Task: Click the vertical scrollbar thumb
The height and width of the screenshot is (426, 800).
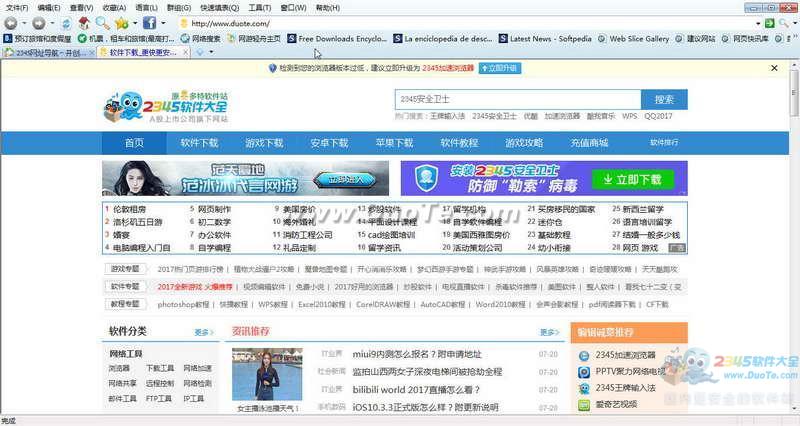Action: tap(794, 93)
